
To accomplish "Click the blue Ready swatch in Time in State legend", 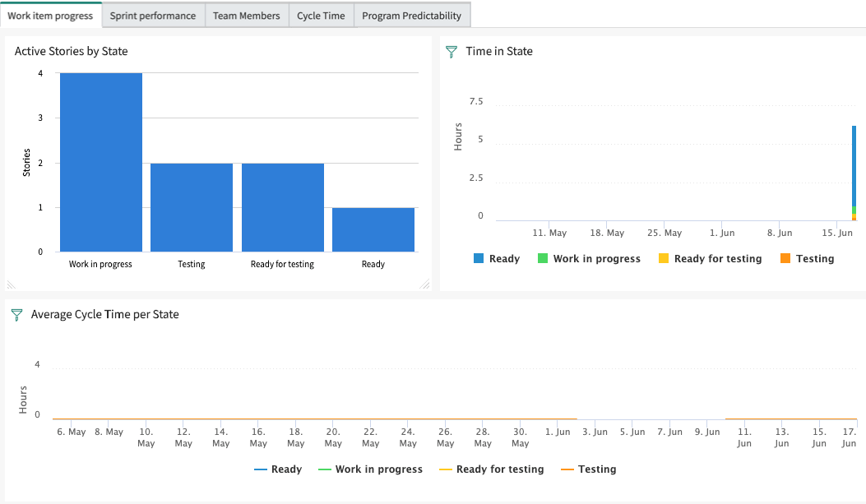I will 479,258.
